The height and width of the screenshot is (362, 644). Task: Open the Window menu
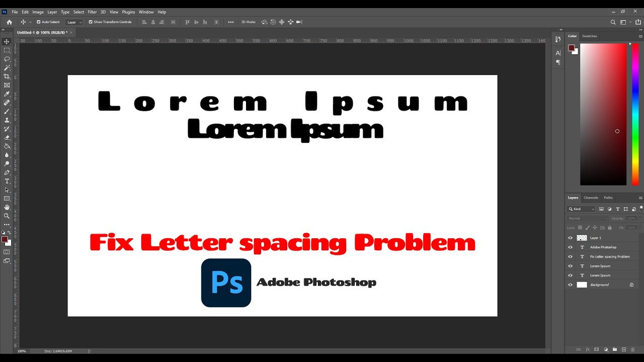coord(146,12)
